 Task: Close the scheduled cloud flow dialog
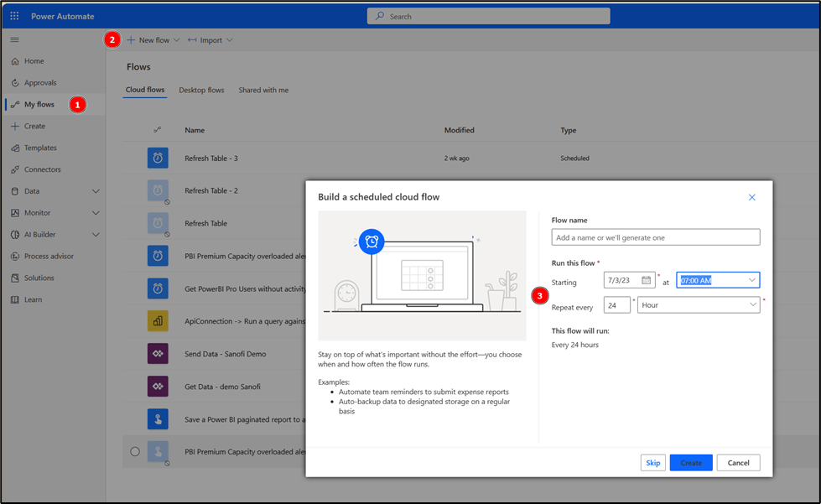tap(751, 197)
